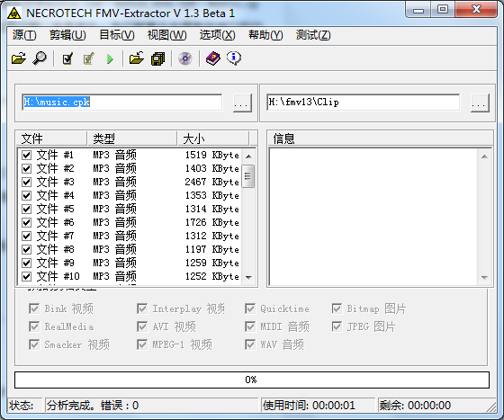The height and width of the screenshot is (420, 504).
Task: Click the source path field H:\music.cpk
Action: pyautogui.click(x=122, y=103)
